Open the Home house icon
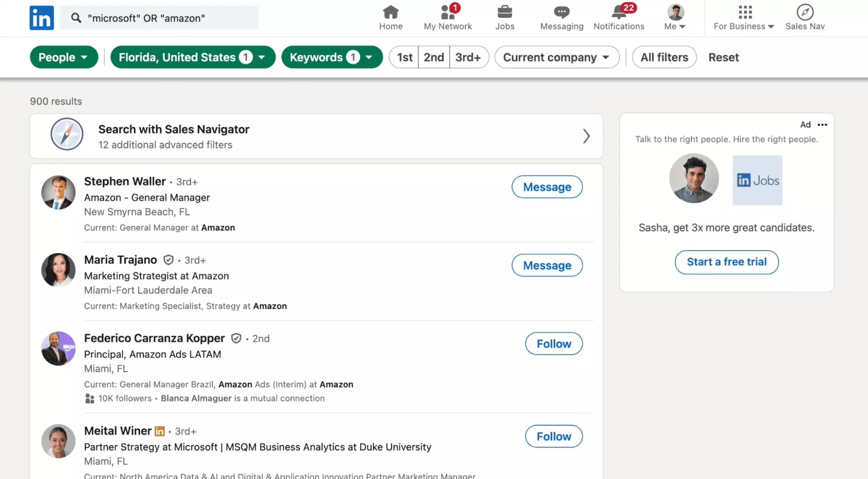 391,12
